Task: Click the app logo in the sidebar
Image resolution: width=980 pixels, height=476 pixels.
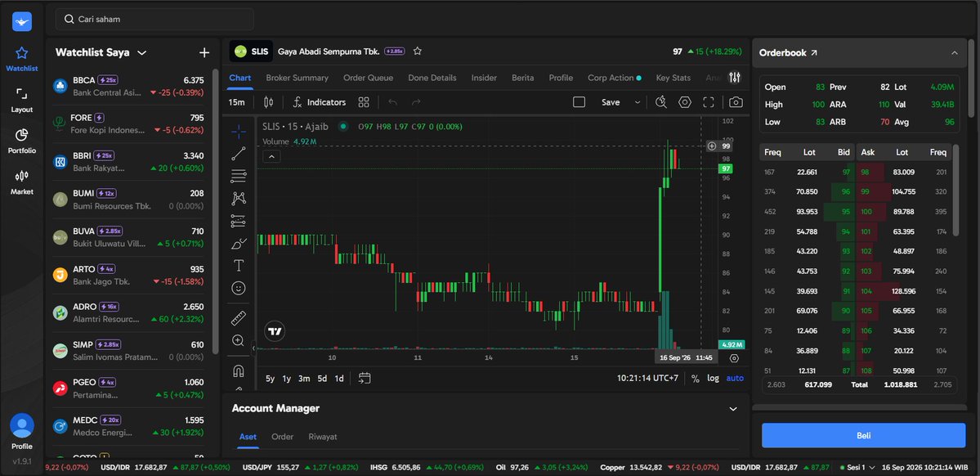Action: (x=22, y=22)
